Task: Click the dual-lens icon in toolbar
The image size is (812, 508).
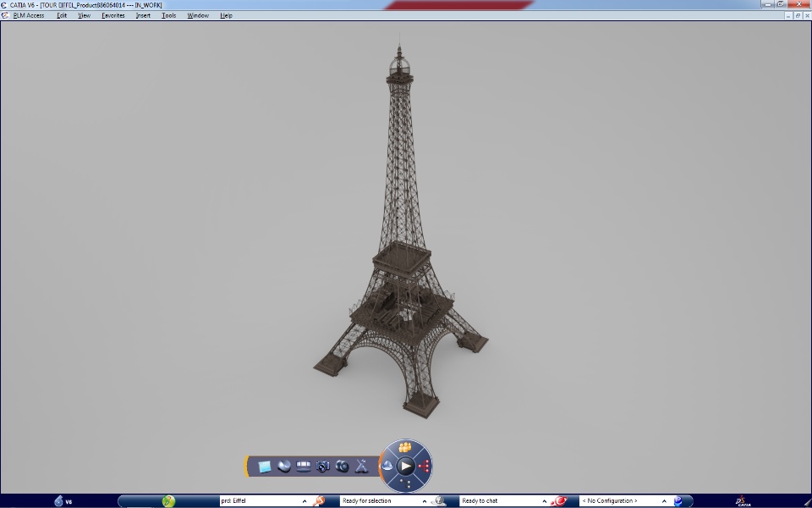Action: point(342,466)
